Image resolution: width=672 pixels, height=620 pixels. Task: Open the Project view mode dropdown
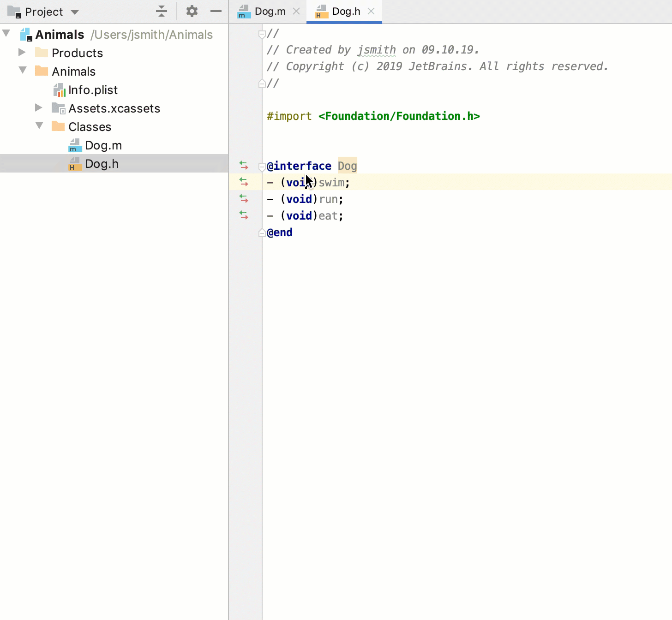click(75, 12)
